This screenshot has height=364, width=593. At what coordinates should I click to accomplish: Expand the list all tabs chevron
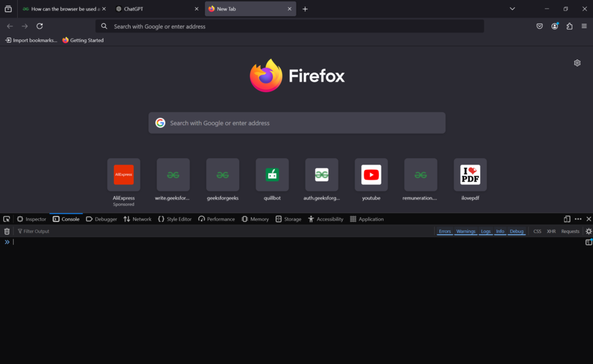click(x=512, y=9)
